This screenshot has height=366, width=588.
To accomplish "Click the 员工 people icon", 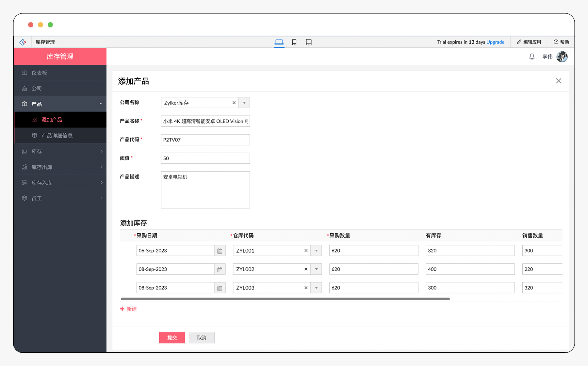I will tap(24, 198).
